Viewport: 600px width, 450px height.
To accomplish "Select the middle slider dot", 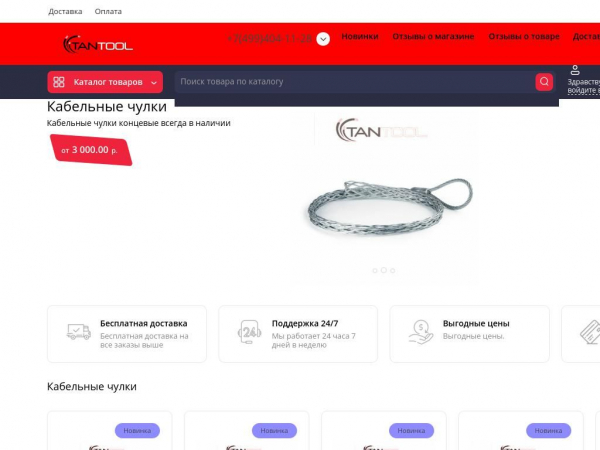I will (x=383, y=270).
